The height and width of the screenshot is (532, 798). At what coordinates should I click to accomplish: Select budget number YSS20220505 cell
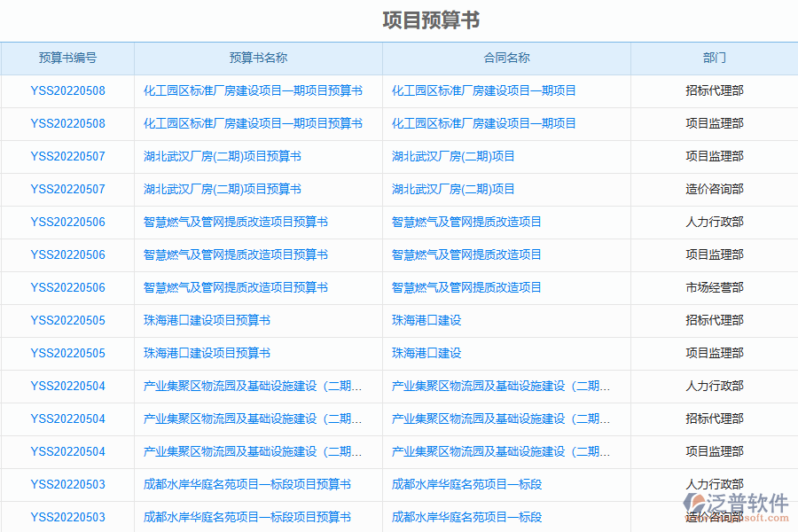67,321
